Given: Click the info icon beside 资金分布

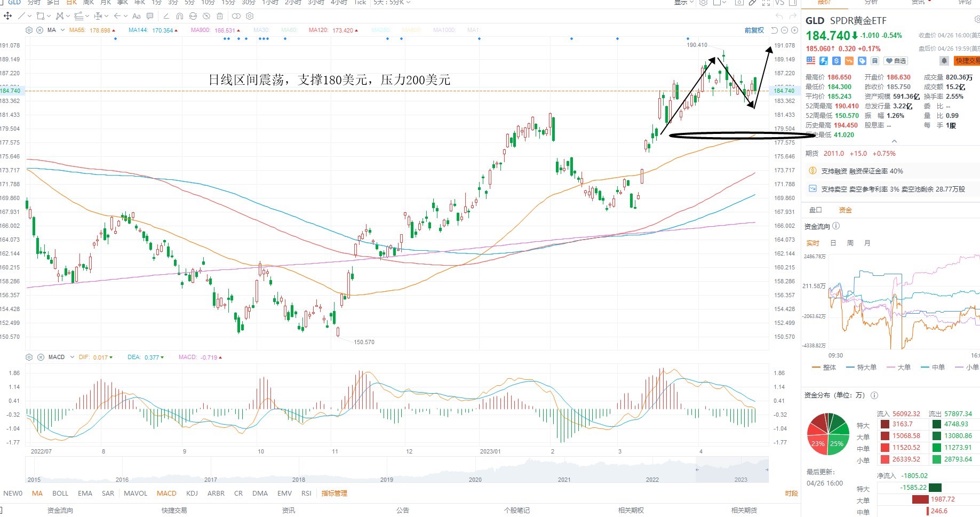Looking at the screenshot, I should 874,395.
